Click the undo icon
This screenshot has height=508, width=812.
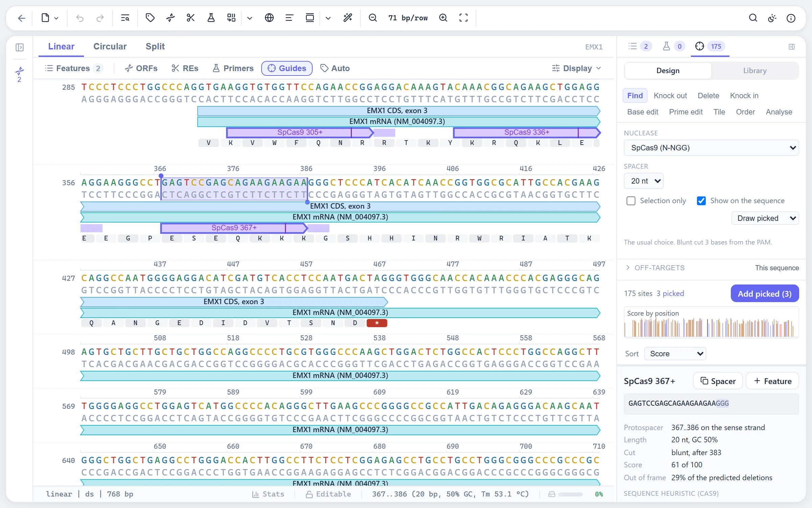coord(80,18)
